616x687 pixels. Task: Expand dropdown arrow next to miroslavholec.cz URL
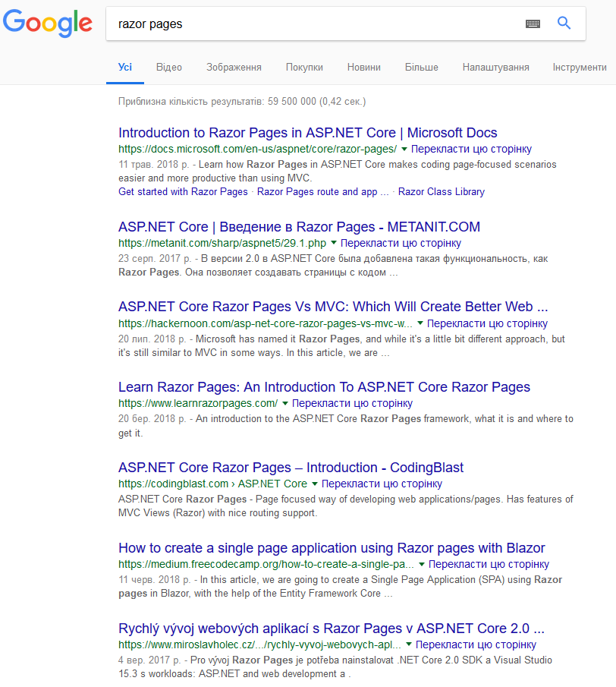pyautogui.click(x=409, y=644)
